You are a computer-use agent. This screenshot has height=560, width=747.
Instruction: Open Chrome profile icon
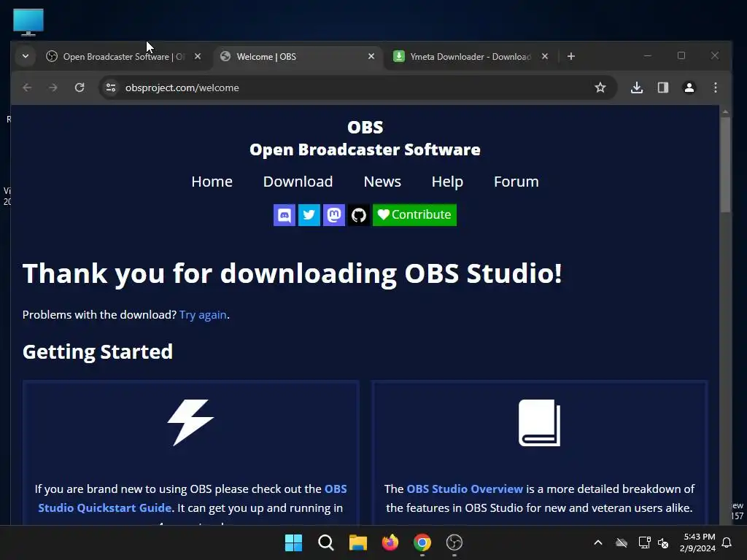(x=689, y=87)
